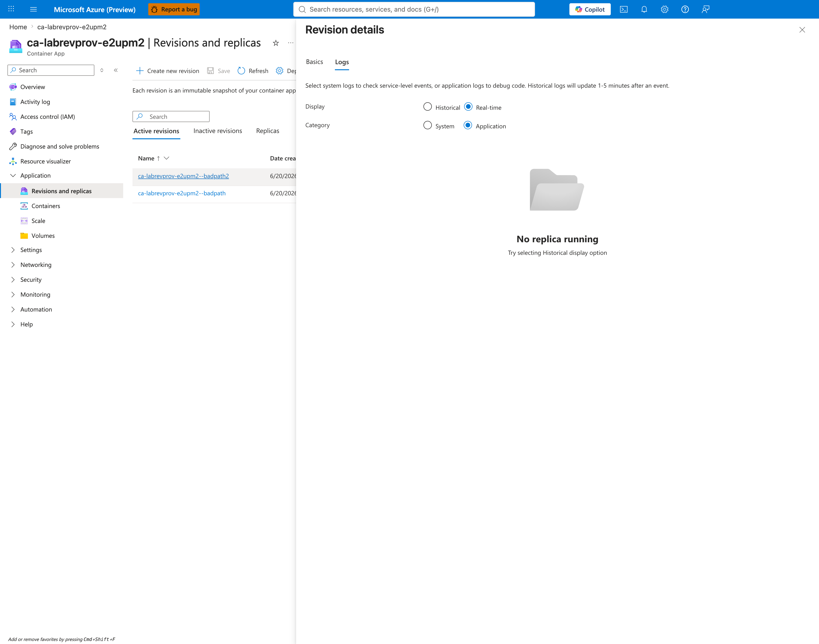Open the app launcher waffle icon
The width and height of the screenshot is (819, 644).
click(x=11, y=9)
